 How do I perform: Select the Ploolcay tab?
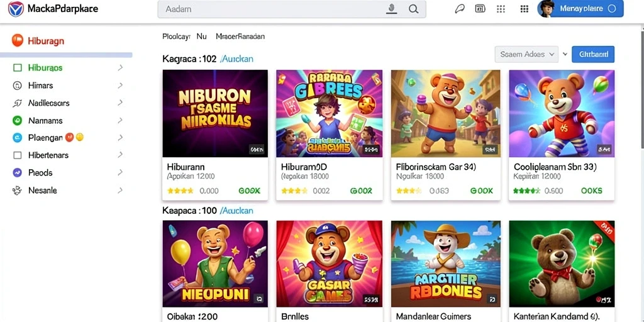tap(176, 36)
